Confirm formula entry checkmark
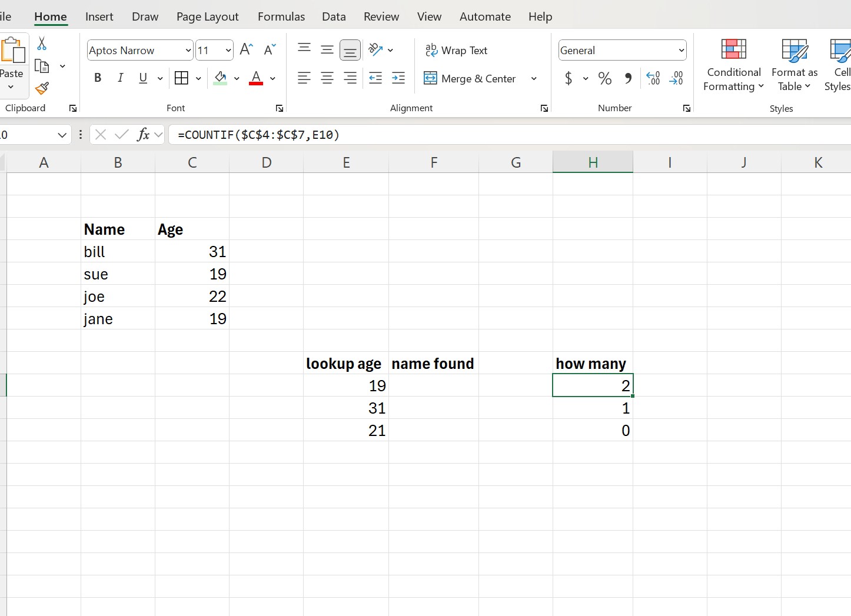Image resolution: width=851 pixels, height=616 pixels. point(122,135)
